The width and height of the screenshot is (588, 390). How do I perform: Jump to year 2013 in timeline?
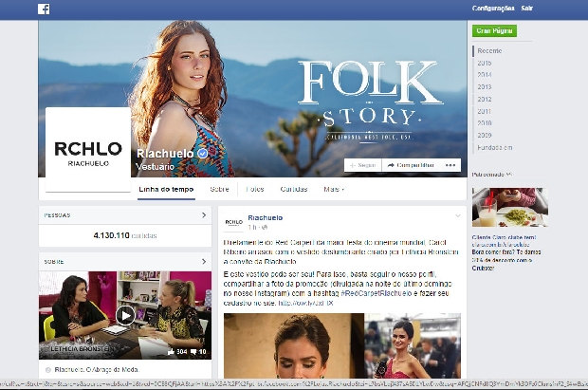coord(484,86)
